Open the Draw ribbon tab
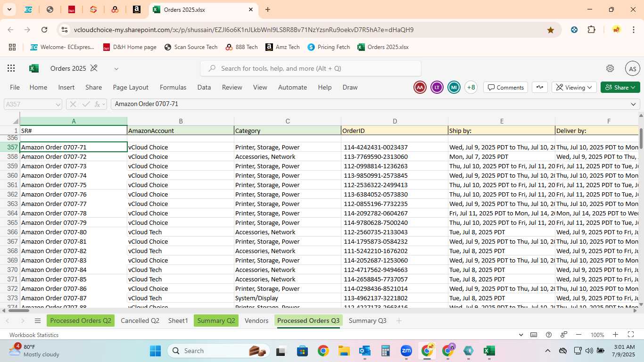Image resolution: width=644 pixels, height=362 pixels. tap(350, 87)
